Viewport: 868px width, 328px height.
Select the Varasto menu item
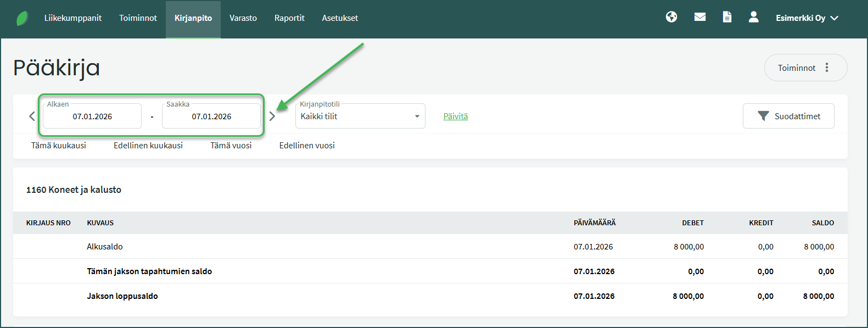click(x=243, y=18)
